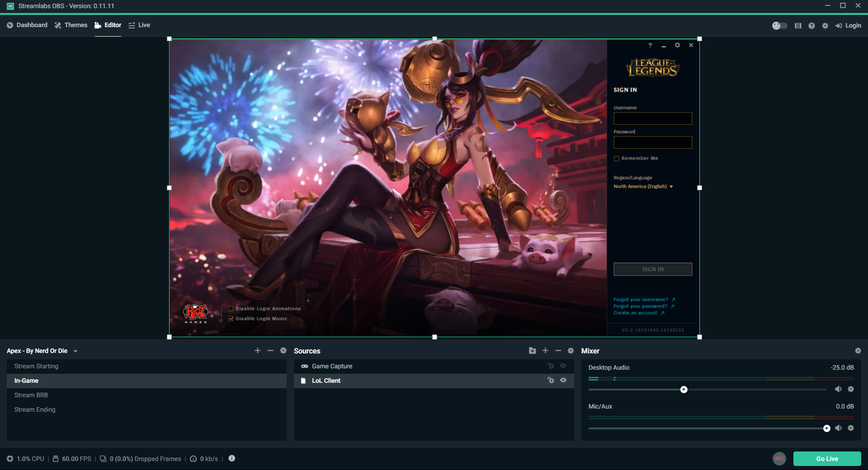The height and width of the screenshot is (470, 868).
Task: Click the League Password input field
Action: point(653,142)
